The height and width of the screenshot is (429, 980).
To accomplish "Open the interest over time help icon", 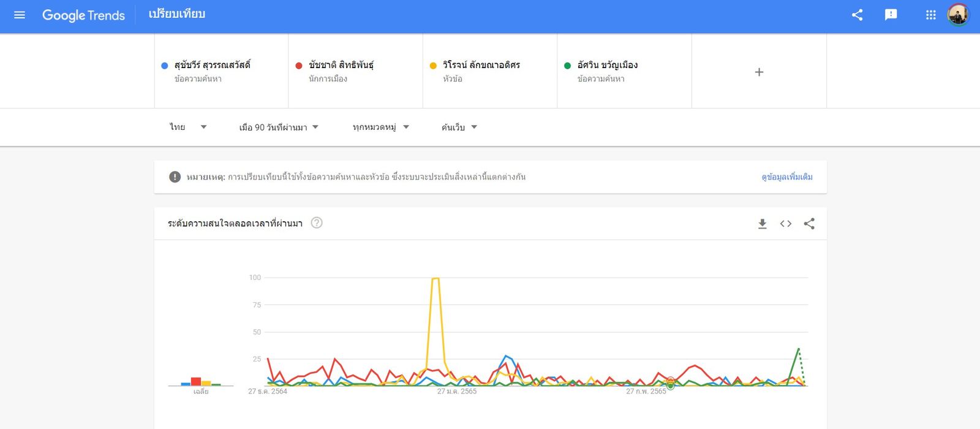I will [x=317, y=223].
